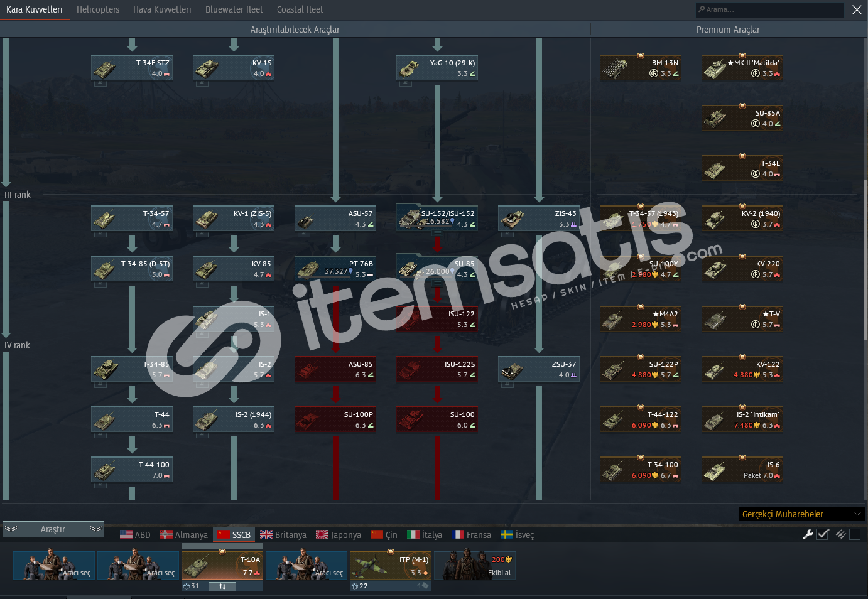Select the premium MK-II 'Matilda' tank
This screenshot has width=868, height=599.
742,68
